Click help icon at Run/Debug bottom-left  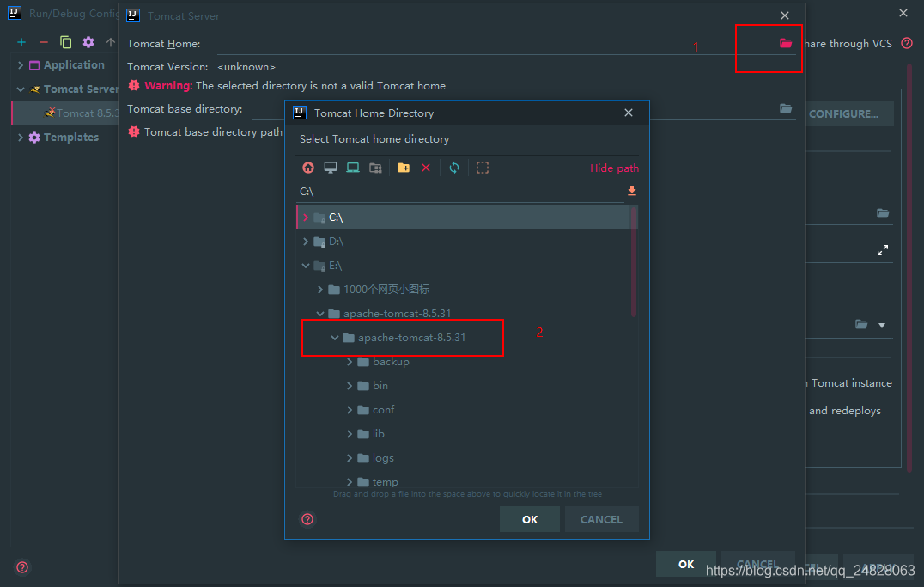click(x=22, y=567)
